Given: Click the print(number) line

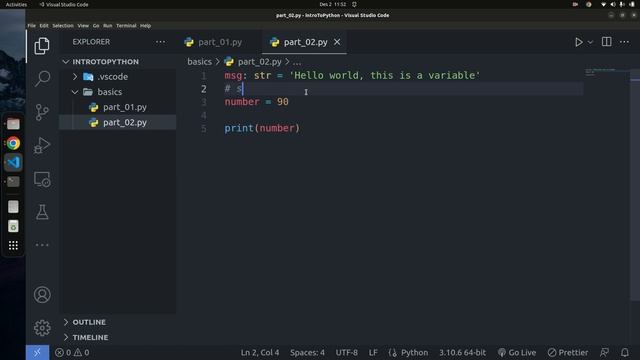Looking at the screenshot, I should [x=262, y=128].
